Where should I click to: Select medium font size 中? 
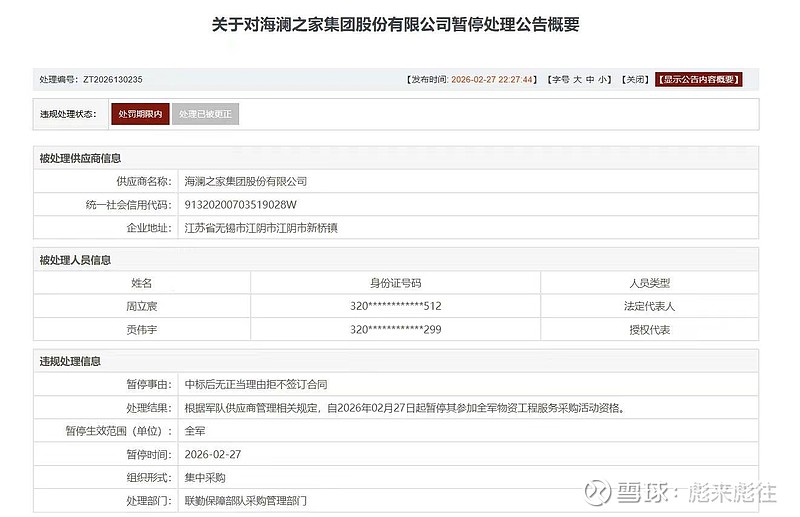coord(590,80)
